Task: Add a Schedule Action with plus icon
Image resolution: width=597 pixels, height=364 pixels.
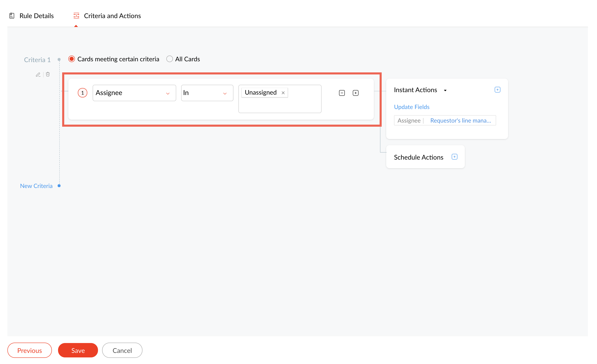Action: point(454,157)
